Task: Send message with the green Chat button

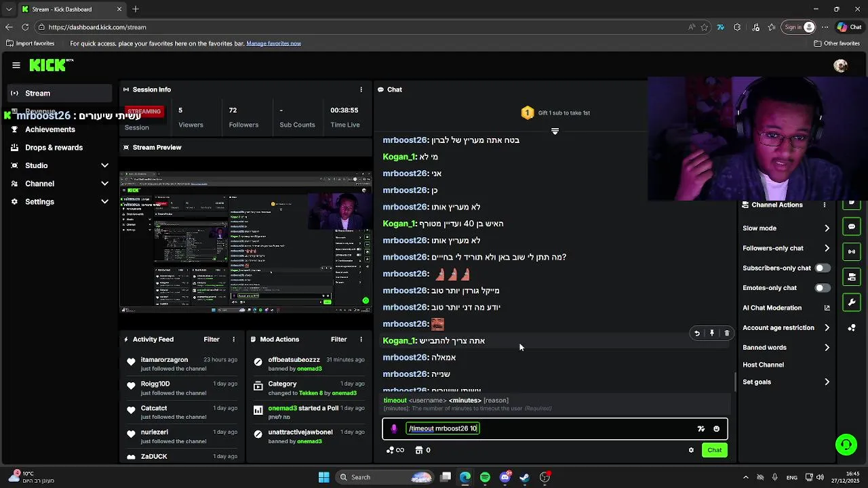Action: pos(715,450)
